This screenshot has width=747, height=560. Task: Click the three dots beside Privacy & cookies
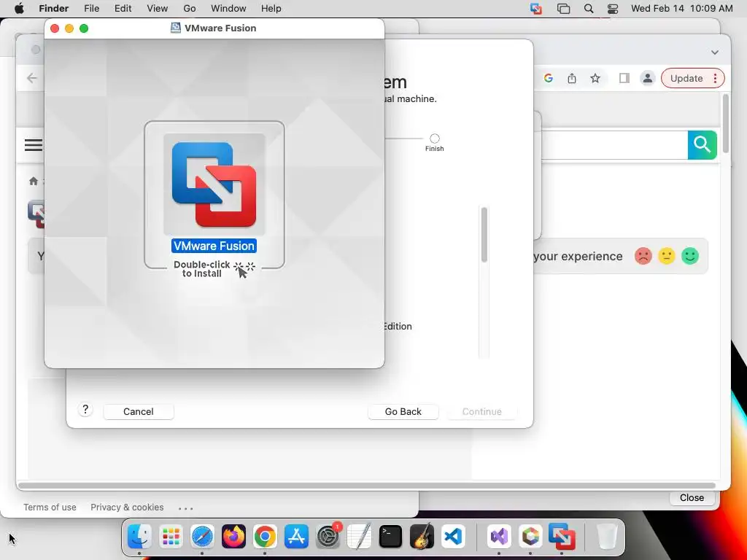[186, 508]
